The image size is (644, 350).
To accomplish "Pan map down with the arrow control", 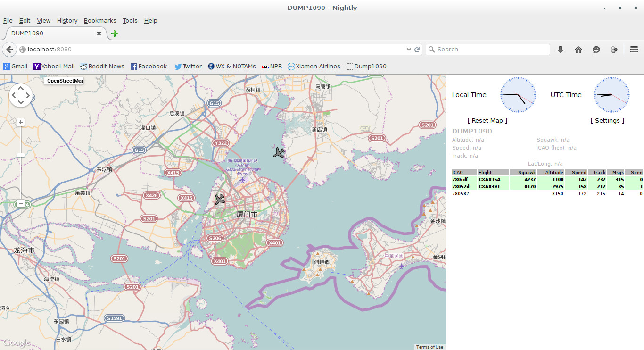I will click(21, 103).
